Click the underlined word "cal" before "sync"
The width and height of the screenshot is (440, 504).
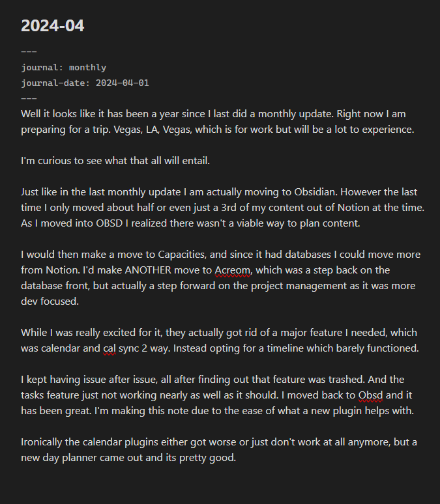pyautogui.click(x=110, y=348)
